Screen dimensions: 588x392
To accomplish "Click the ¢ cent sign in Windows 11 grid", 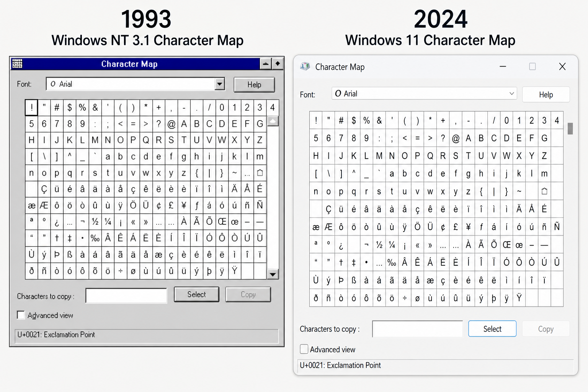I will [x=443, y=227].
